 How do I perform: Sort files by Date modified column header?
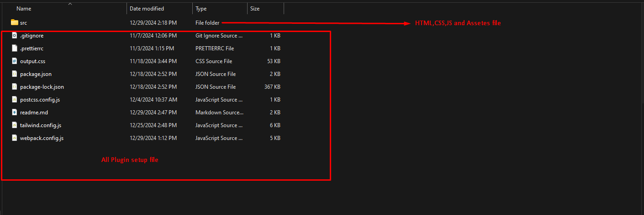pos(147,9)
